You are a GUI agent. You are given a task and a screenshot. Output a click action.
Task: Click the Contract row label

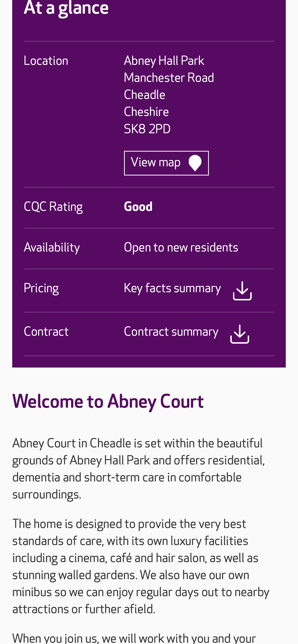(x=46, y=332)
